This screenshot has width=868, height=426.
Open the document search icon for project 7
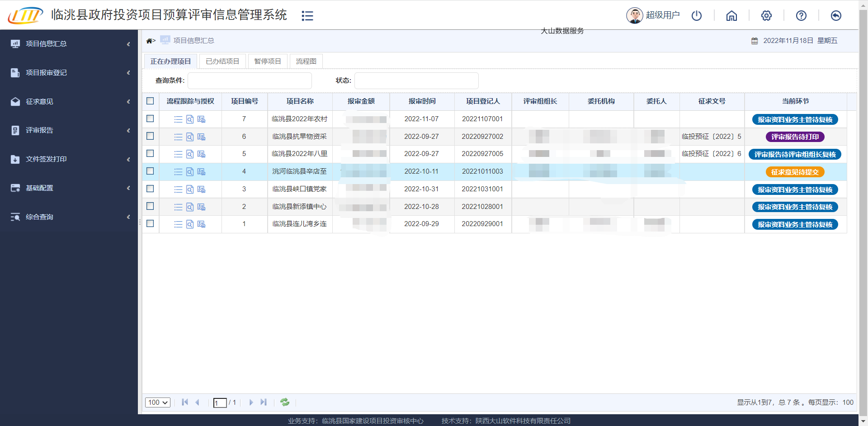point(190,119)
